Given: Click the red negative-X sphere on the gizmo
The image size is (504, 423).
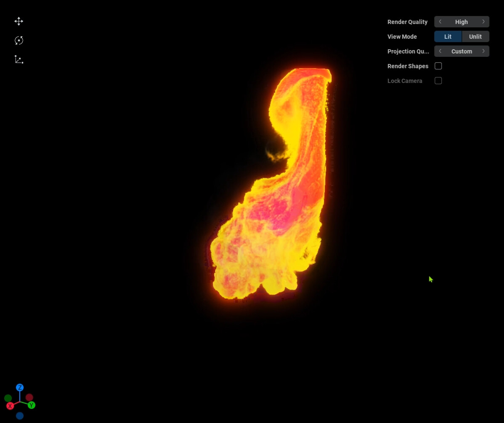Looking at the screenshot, I should pyautogui.click(x=29, y=396).
